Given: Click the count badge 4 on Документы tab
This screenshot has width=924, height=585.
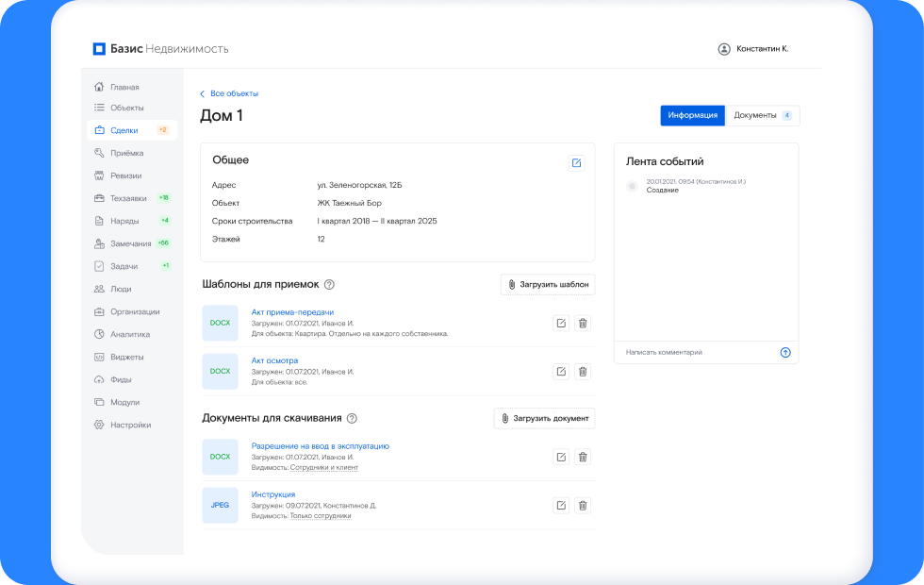Looking at the screenshot, I should pos(786,115).
